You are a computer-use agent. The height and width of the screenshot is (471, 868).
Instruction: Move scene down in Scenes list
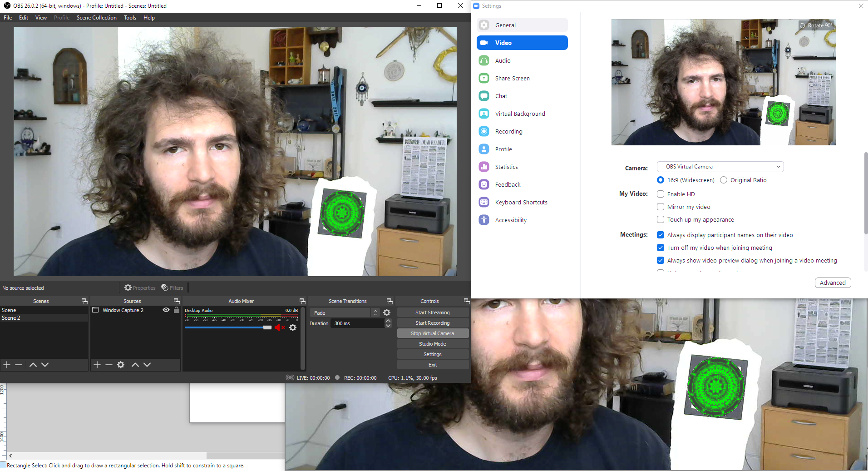(x=45, y=365)
